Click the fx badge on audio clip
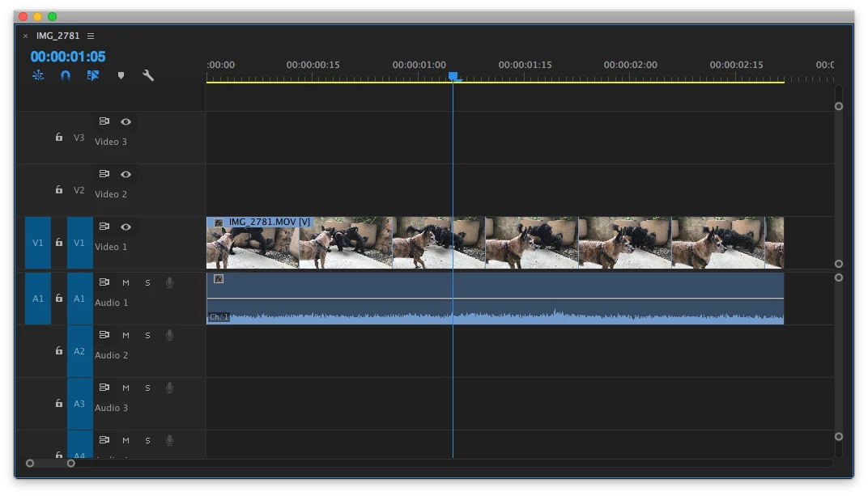Screen dimensions: 868x496 219,279
